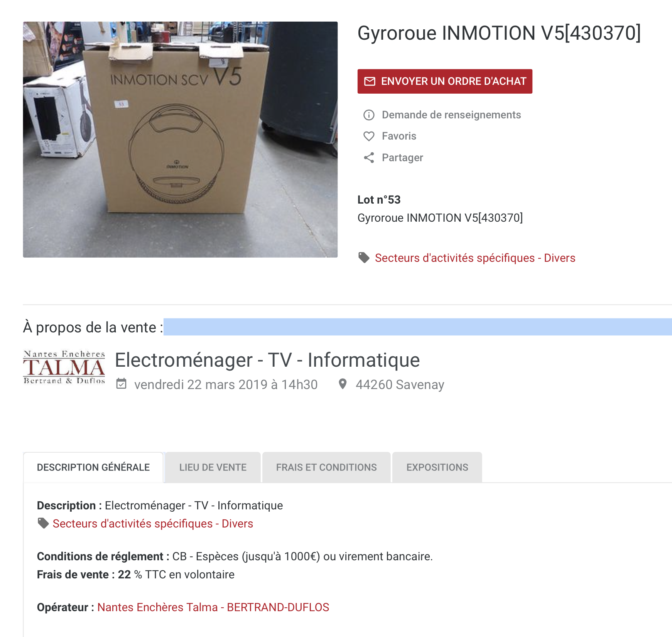Open the Nantes Enchères Talma logo

tap(64, 367)
